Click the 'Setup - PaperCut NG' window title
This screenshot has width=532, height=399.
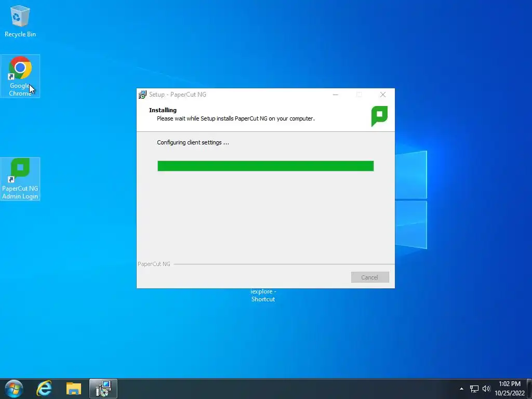[178, 95]
